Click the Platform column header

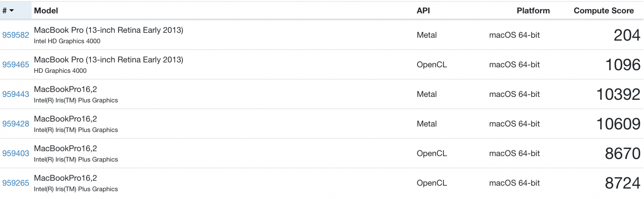click(533, 11)
